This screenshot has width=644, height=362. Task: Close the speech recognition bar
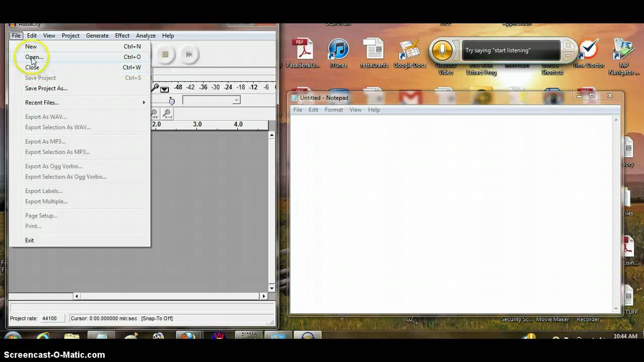click(569, 45)
